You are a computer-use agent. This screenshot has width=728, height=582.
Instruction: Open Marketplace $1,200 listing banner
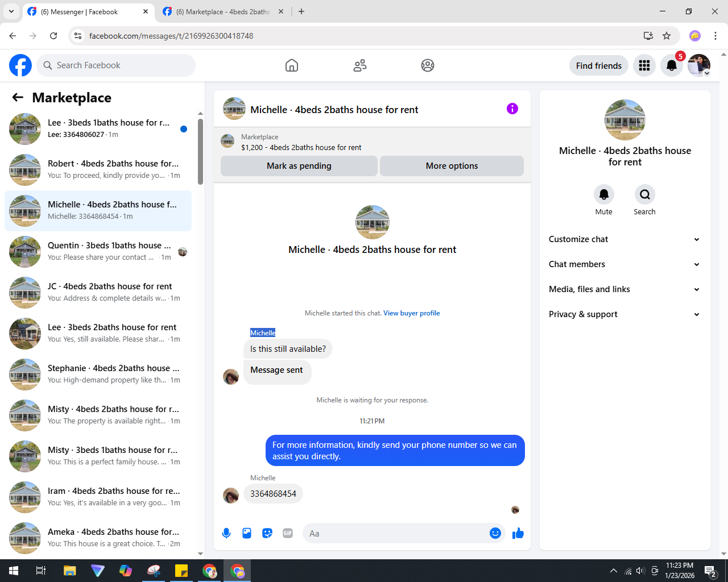[372, 142]
